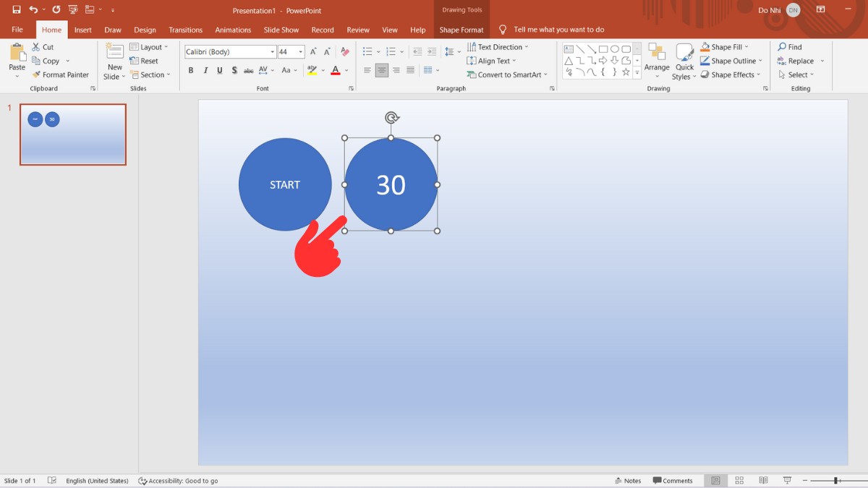Open the Shape Format tab
This screenshot has height=488, width=868.
[x=461, y=30]
